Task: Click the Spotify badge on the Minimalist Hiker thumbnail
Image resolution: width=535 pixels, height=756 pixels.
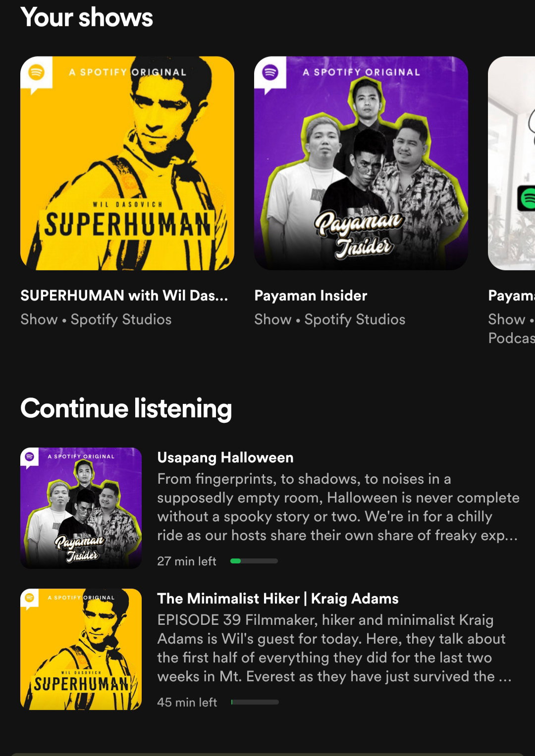Action: click(x=30, y=599)
